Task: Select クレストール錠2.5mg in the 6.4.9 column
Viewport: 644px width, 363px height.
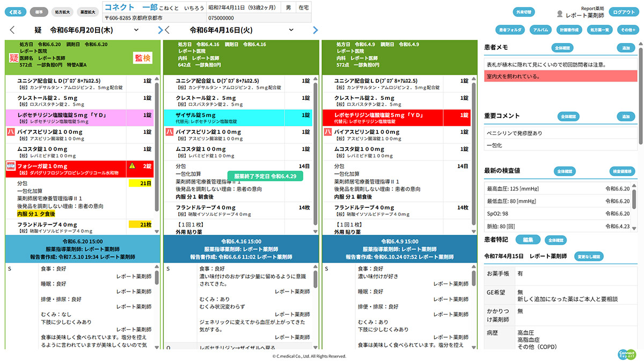Action: (396, 101)
